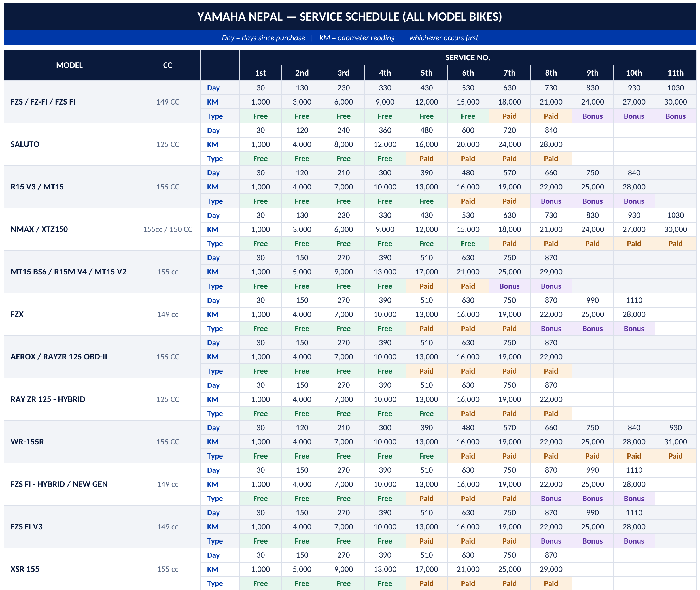This screenshot has height=590, width=700.
Task: Select the Day label in SALUTO row
Action: 213,131
